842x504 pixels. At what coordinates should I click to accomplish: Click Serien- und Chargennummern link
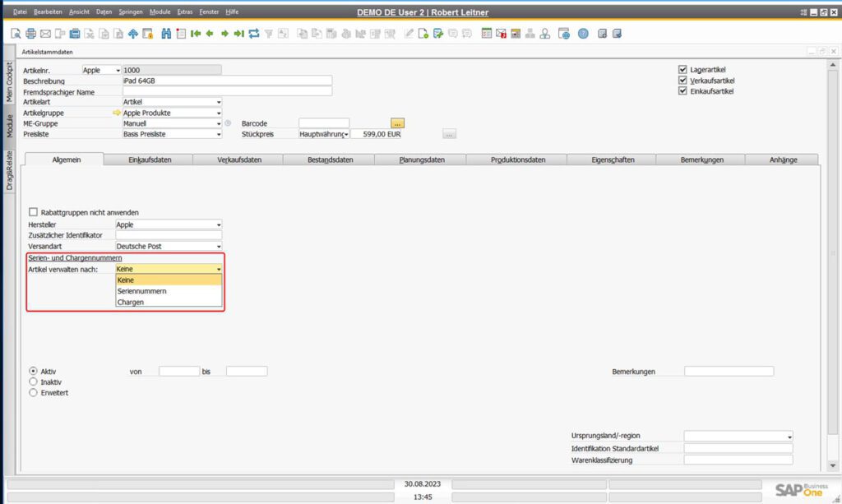75,257
